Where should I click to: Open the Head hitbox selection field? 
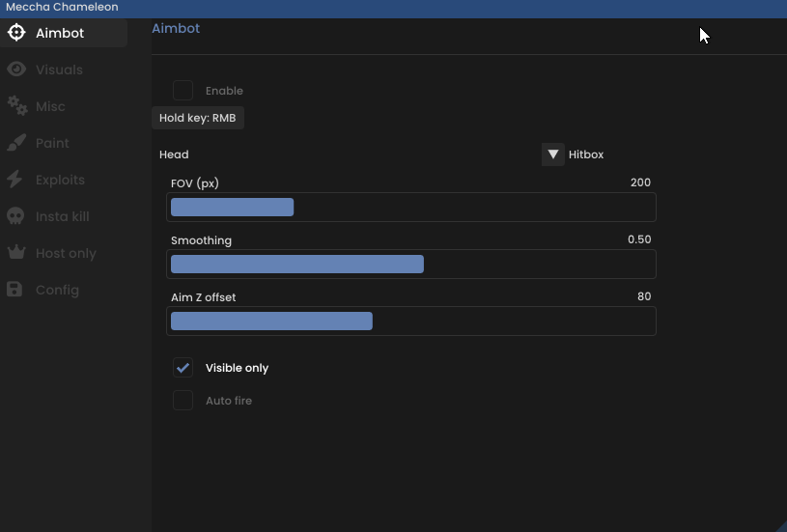[x=350, y=154]
